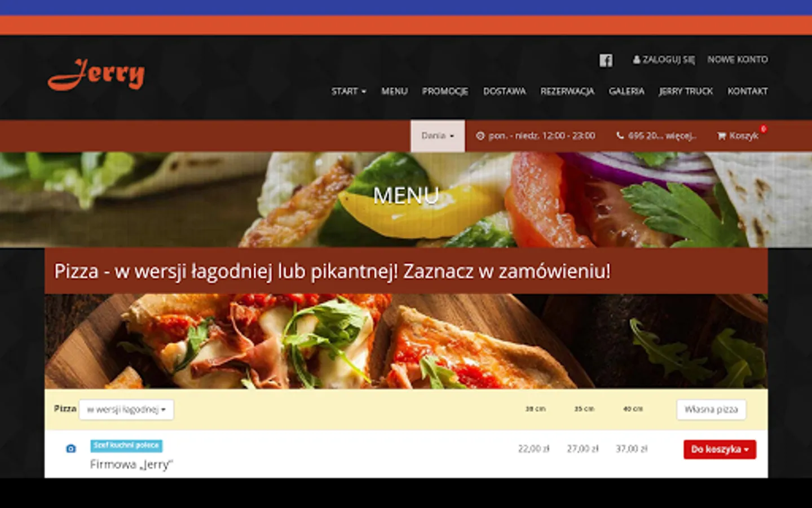Click the shopping cart Koszyk icon

tap(721, 135)
